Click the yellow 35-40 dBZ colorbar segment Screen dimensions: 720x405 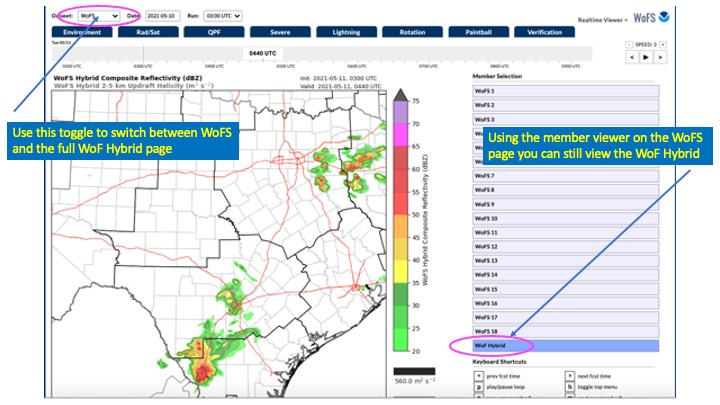(x=400, y=271)
